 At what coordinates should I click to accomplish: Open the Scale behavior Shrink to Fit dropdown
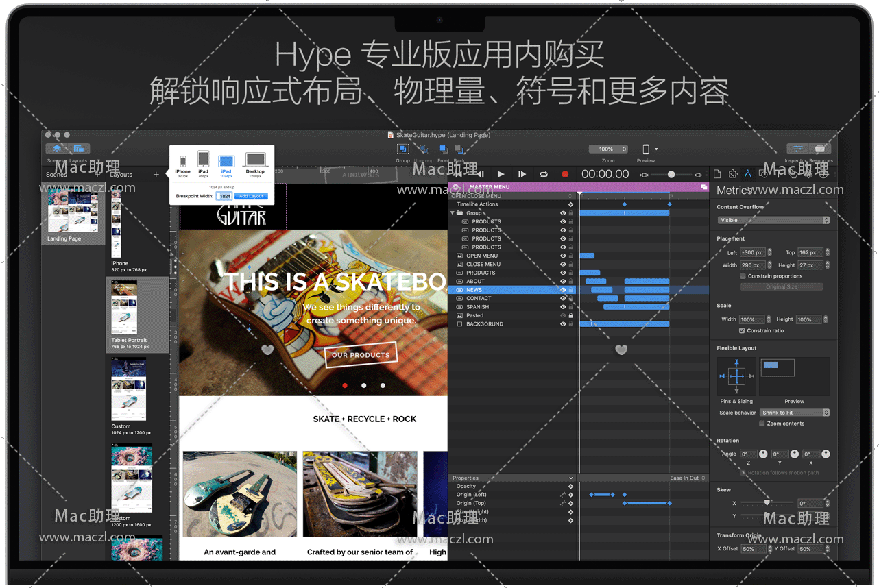[x=794, y=413]
